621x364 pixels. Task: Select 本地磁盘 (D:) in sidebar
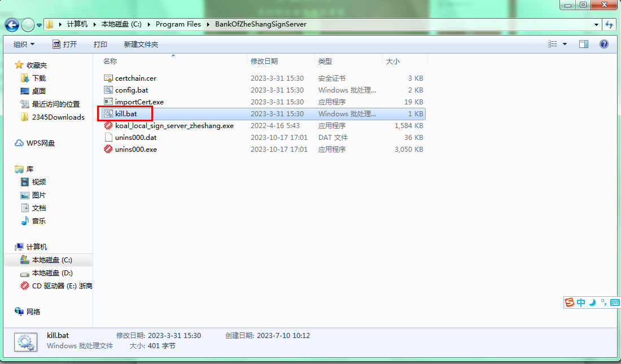tap(53, 273)
